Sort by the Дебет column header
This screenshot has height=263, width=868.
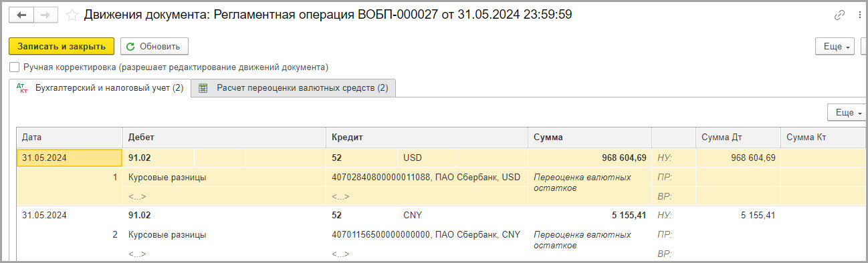click(x=224, y=138)
